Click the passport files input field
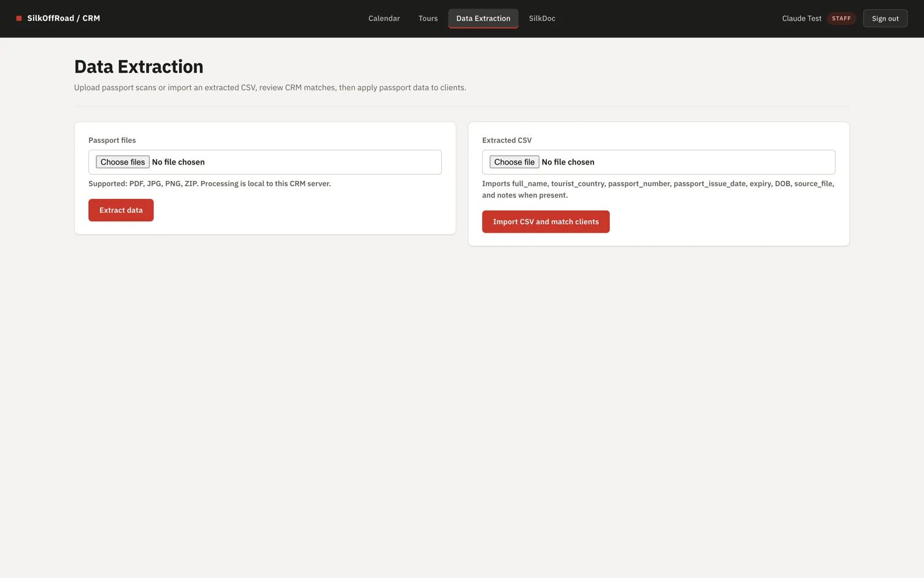This screenshot has height=578, width=924. click(x=265, y=162)
